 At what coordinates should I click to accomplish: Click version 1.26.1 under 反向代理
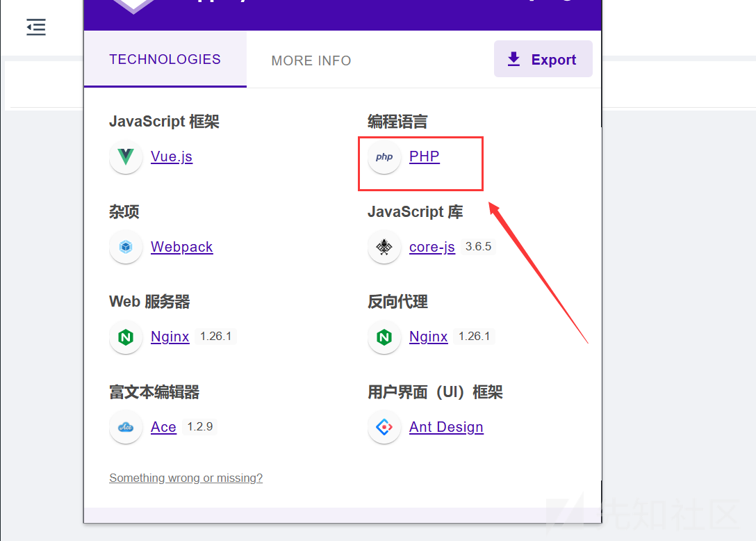point(474,337)
